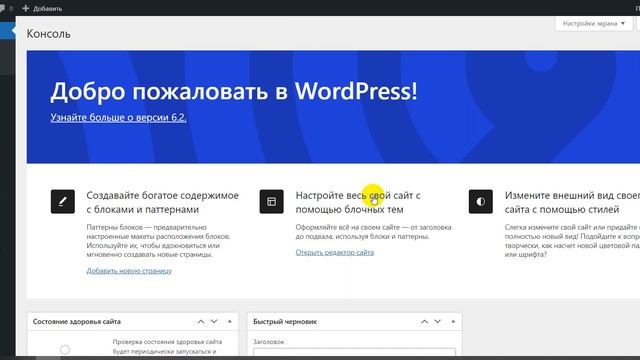Click the Консоль page heading
Viewport: 640px width, 360px height.
[x=49, y=34]
